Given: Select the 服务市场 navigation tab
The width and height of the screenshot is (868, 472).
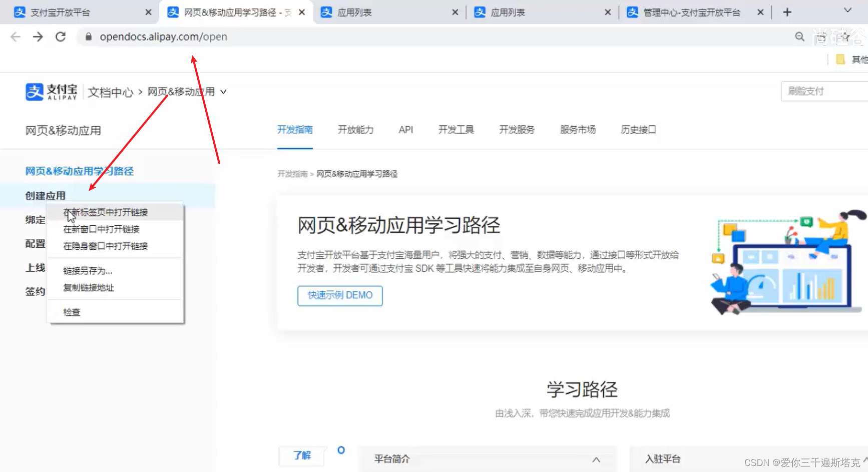Looking at the screenshot, I should tap(578, 130).
